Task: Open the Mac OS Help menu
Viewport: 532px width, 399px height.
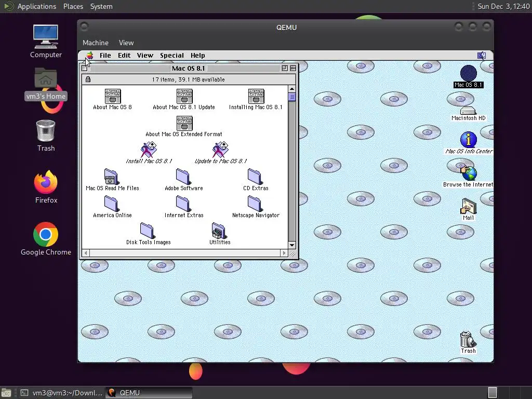Action: pyautogui.click(x=198, y=55)
